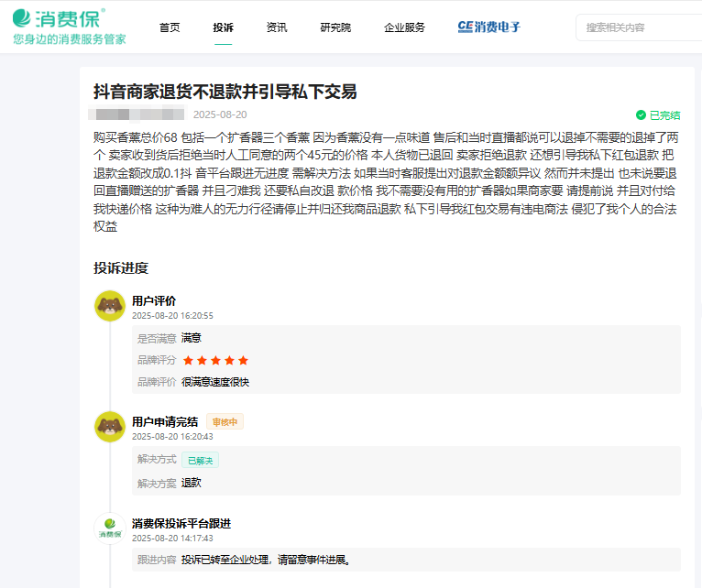The width and height of the screenshot is (702, 588).
Task: Click the 品牌评分 field label
Action: tap(157, 360)
